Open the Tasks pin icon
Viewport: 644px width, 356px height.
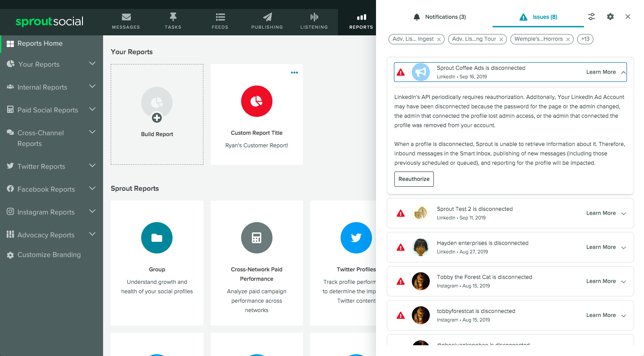click(x=173, y=17)
